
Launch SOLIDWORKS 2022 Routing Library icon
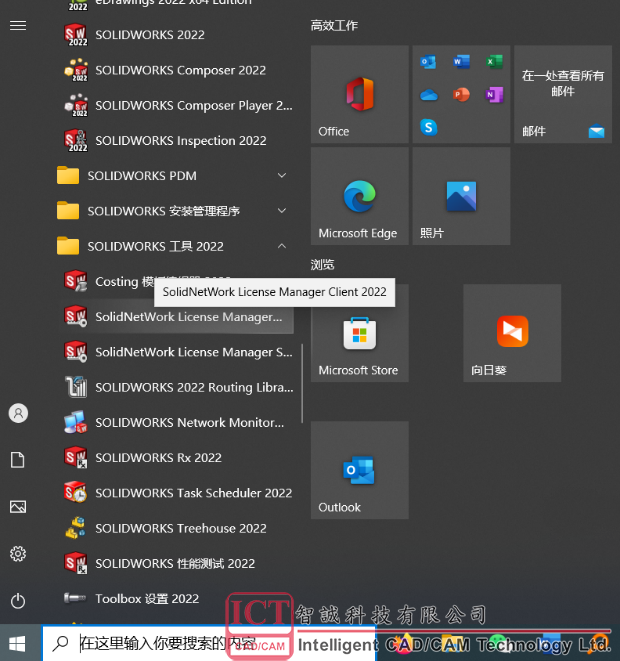coord(76,387)
